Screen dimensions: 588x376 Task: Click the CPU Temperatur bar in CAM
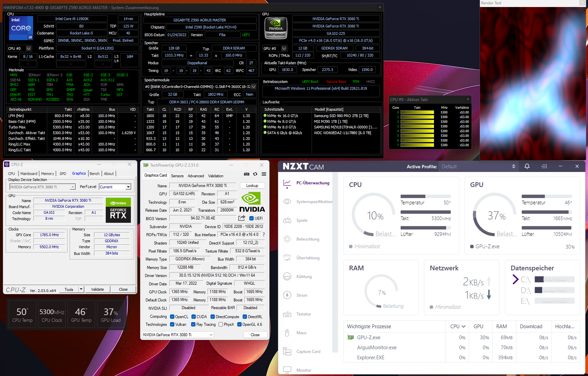(x=426, y=196)
